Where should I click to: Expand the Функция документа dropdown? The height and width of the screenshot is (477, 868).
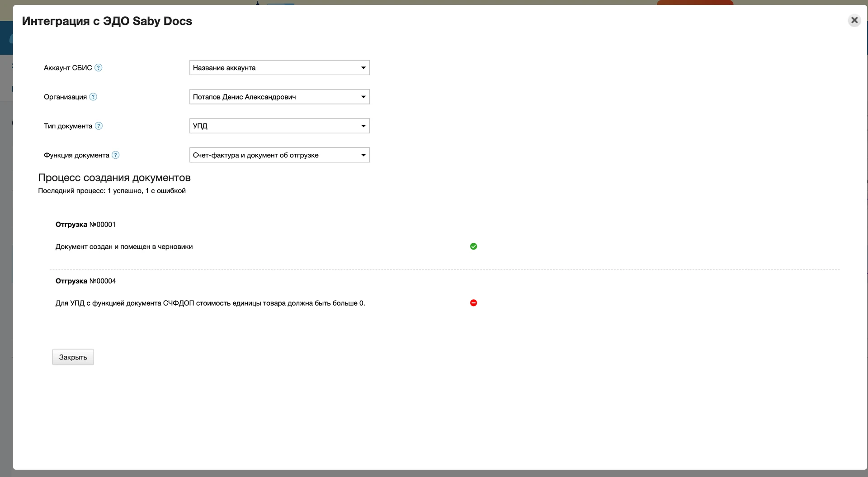(x=279, y=155)
